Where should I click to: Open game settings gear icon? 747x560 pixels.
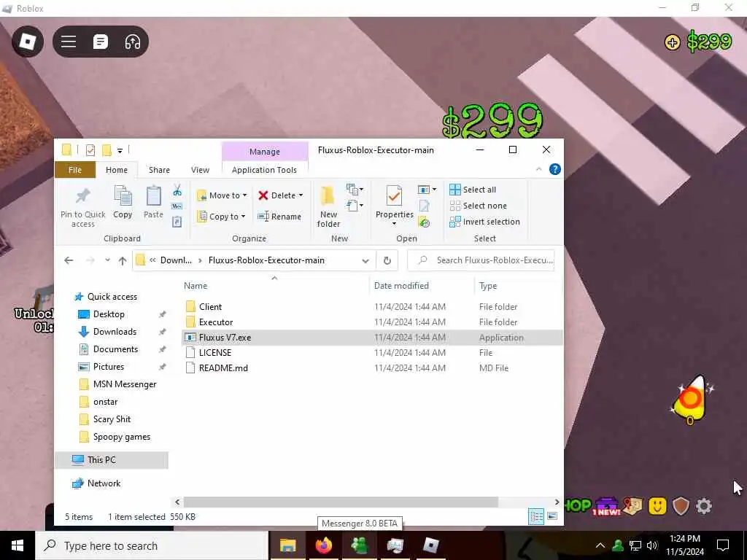tap(704, 506)
